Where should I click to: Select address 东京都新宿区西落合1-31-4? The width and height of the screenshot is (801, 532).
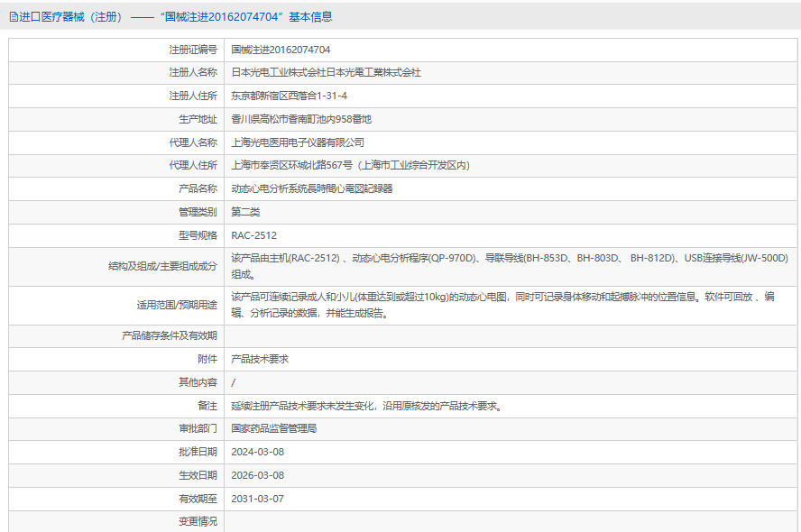(290, 96)
